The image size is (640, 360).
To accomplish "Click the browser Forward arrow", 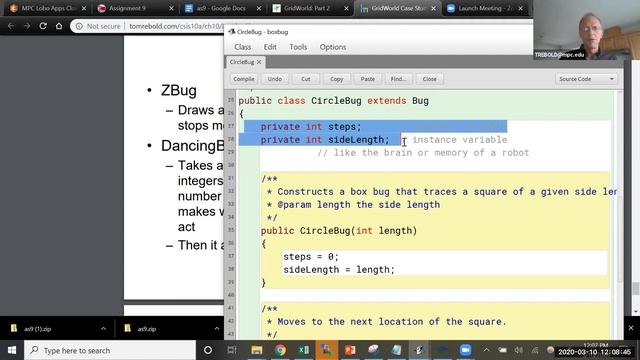I will click(27, 26).
